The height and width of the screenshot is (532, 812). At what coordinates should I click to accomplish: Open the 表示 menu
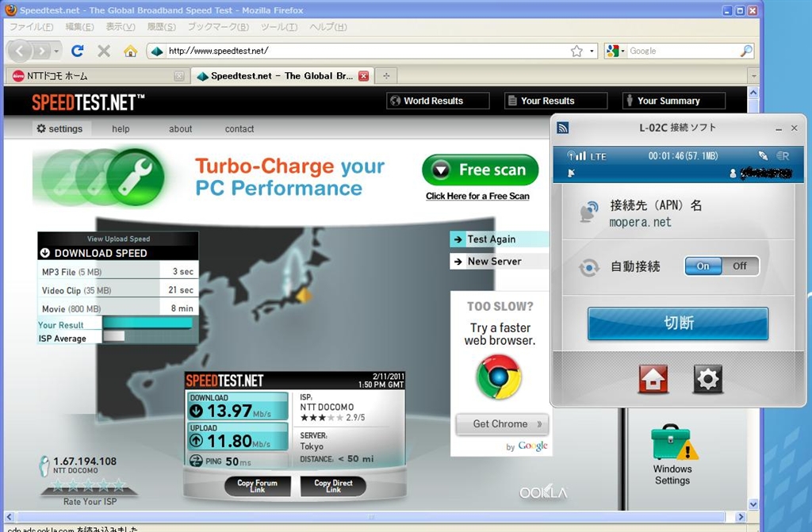[121, 26]
